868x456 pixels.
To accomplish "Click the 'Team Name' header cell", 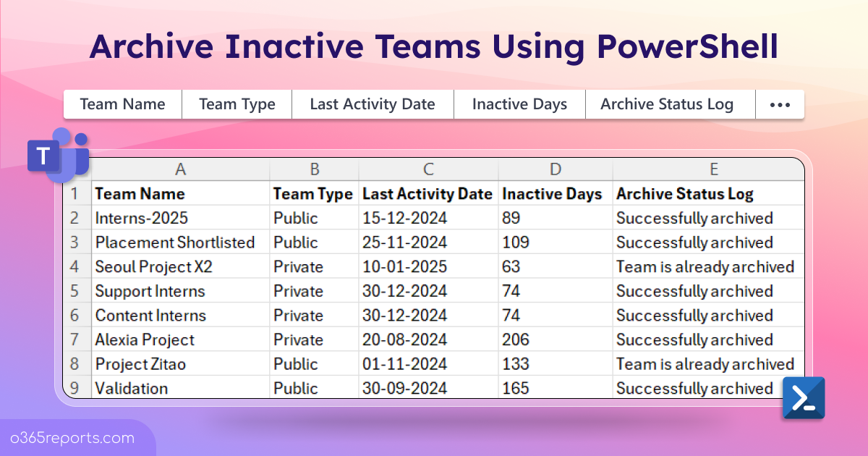I will [181, 193].
